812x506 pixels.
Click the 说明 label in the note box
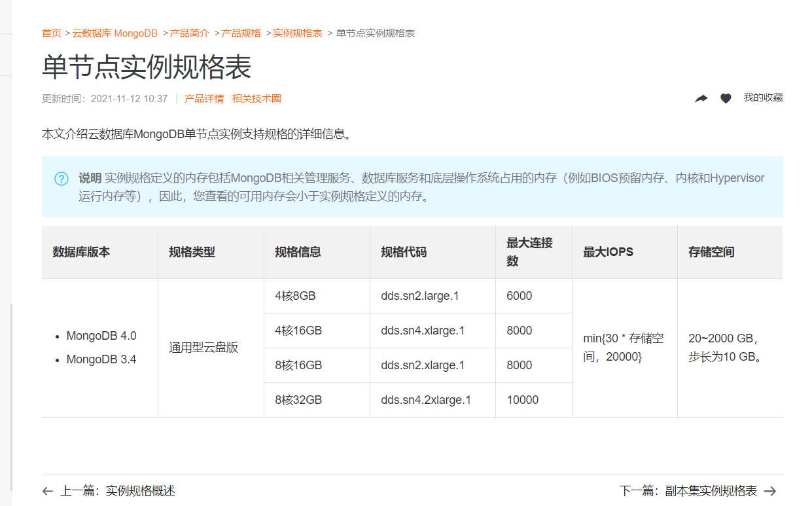click(x=90, y=178)
